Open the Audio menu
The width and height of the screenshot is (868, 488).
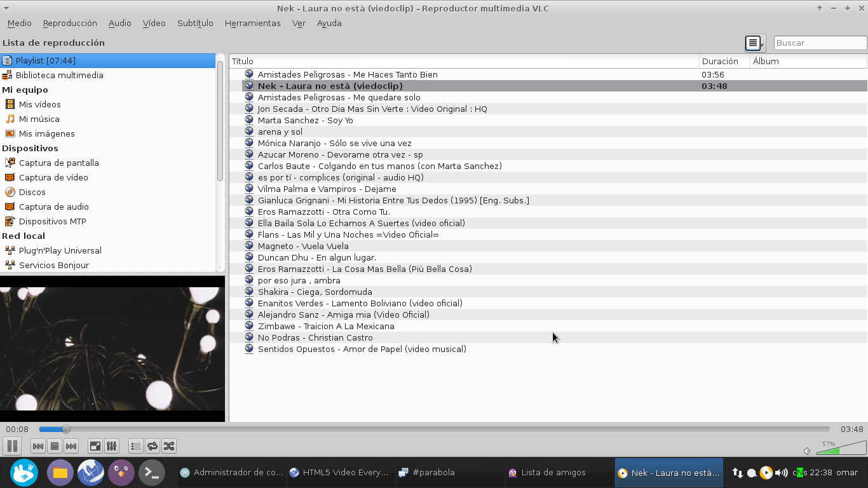tap(119, 23)
